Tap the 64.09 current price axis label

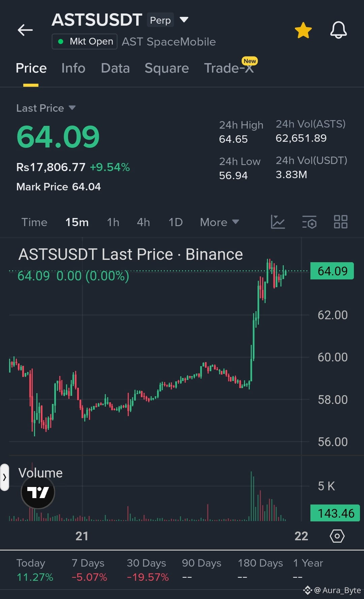pyautogui.click(x=332, y=271)
